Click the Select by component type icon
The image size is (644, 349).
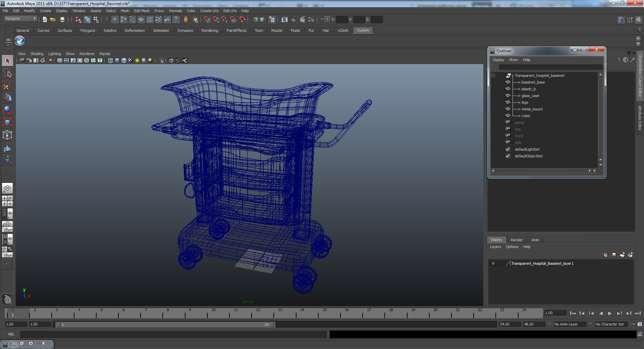(96, 20)
